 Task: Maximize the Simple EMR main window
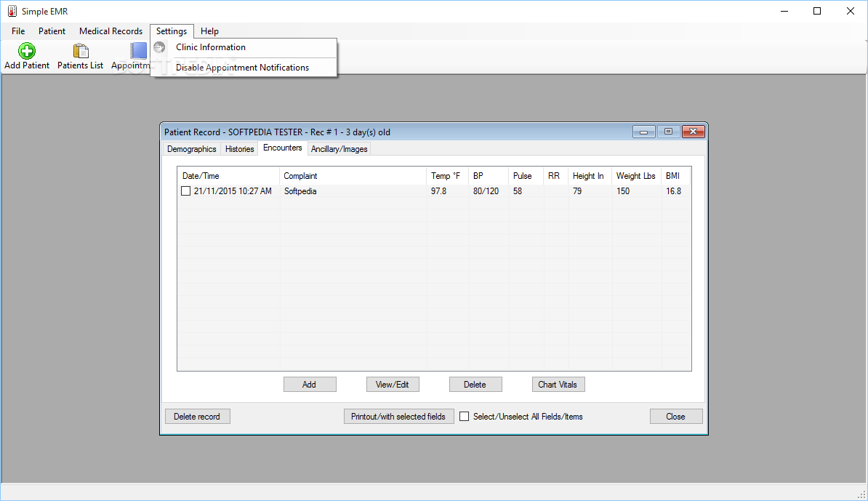click(x=817, y=11)
